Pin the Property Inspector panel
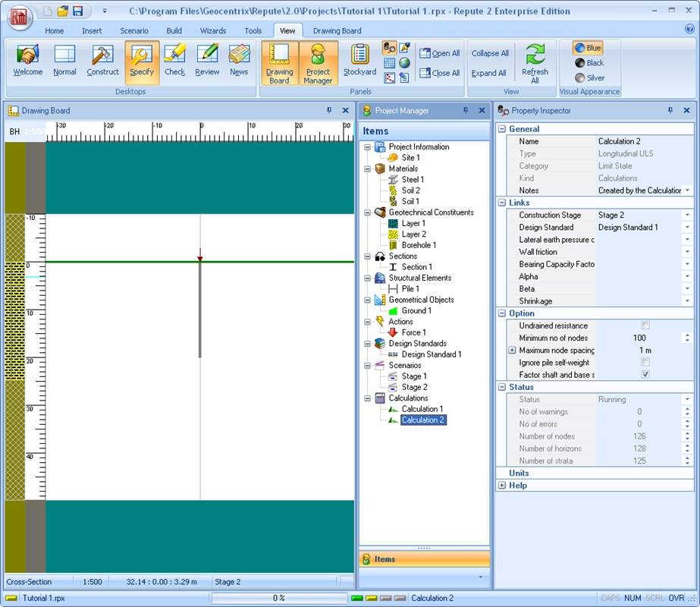Screen dimensions: 700x607 tap(670, 110)
